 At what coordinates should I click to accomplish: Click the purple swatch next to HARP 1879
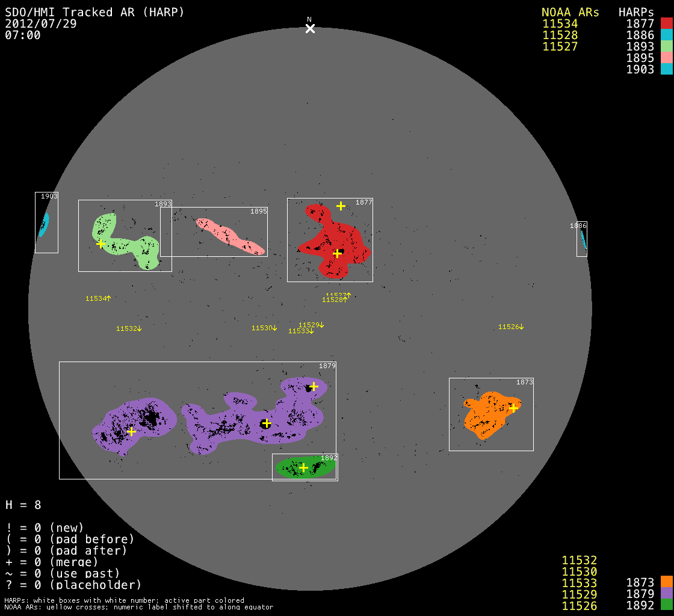[x=666, y=593]
